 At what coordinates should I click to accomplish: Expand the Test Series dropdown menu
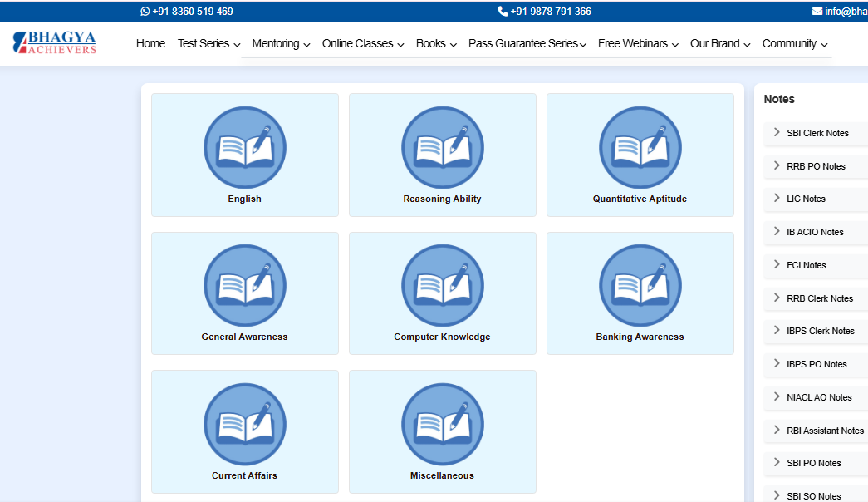[208, 44]
